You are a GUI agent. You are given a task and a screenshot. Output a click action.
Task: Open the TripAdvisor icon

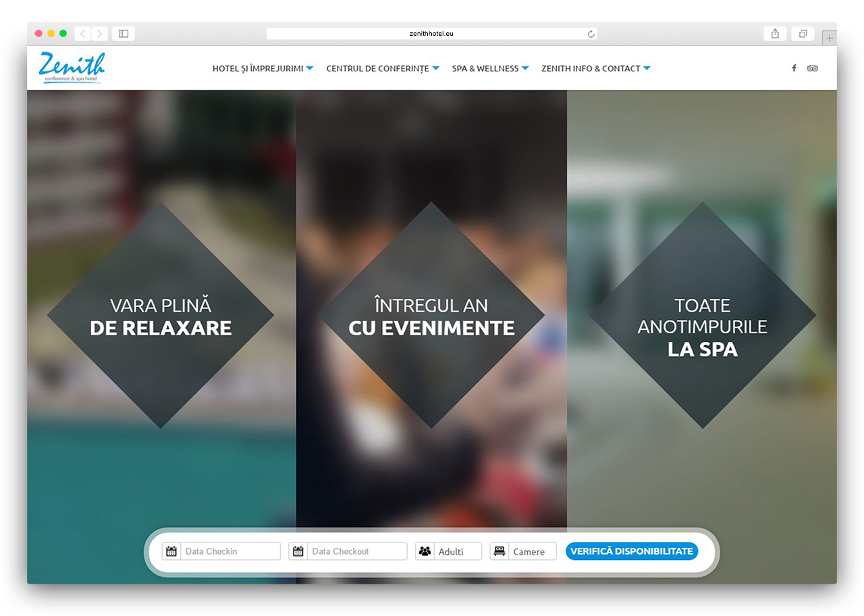[x=812, y=68]
